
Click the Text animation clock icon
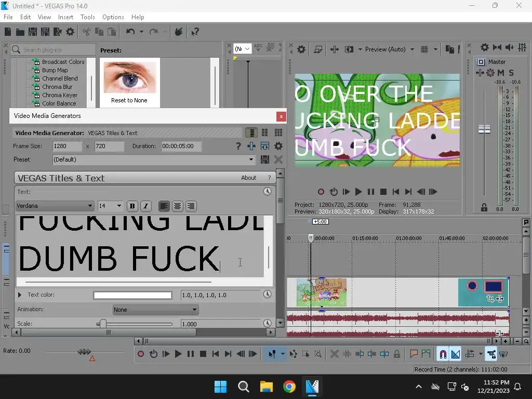268,191
